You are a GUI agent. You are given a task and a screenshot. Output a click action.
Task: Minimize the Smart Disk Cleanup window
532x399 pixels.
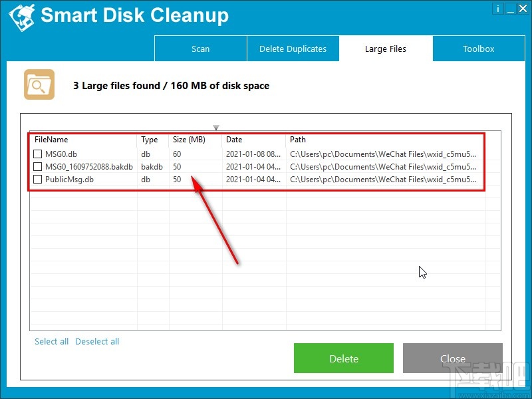[510, 9]
